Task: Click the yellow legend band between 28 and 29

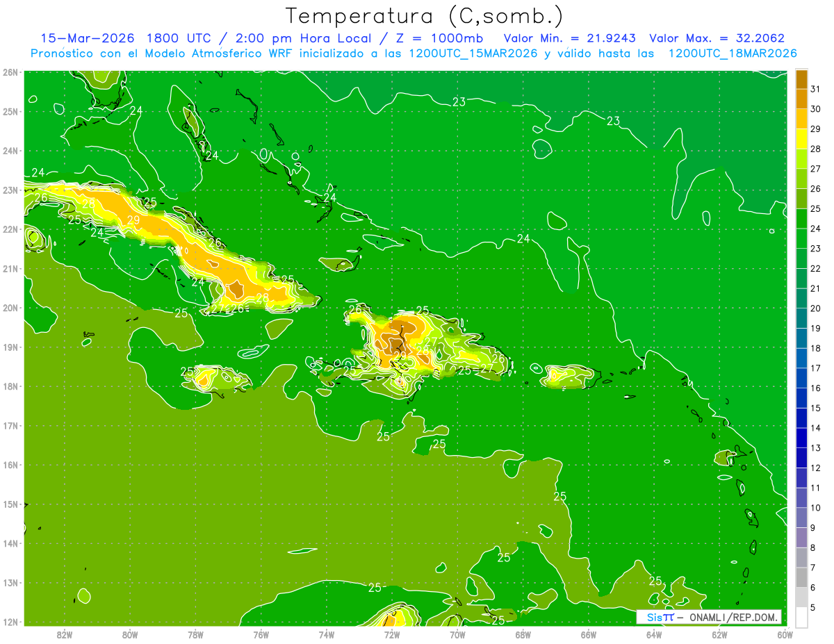Action: (802, 138)
